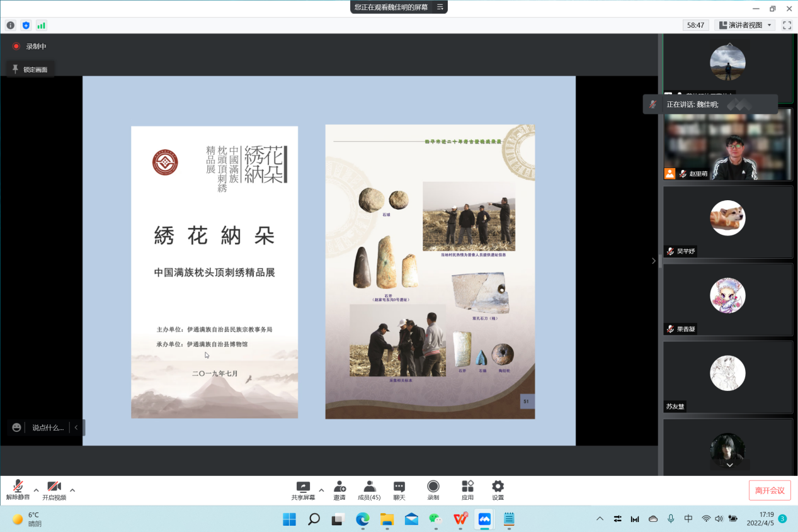Open meeting Settings gear
Viewport: 798px width, 532px height.
498,490
